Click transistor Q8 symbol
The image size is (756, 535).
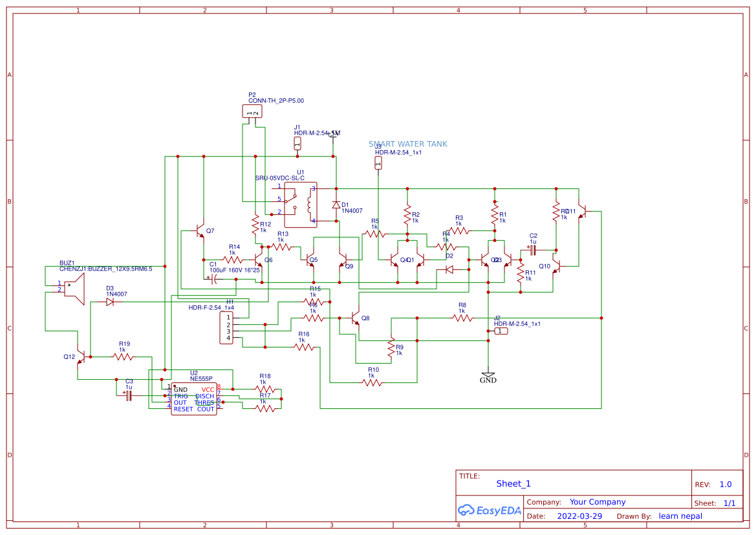[x=354, y=319]
